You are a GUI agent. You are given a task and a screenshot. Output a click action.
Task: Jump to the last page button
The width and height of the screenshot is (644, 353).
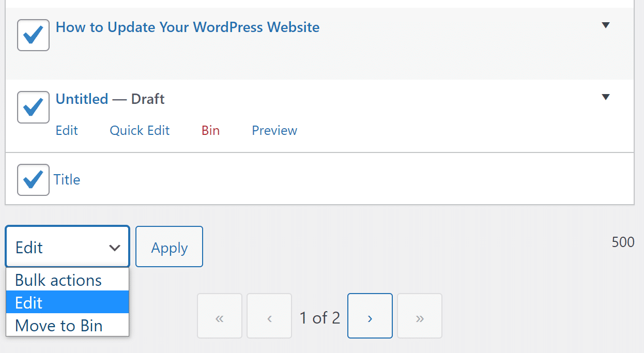(x=420, y=316)
